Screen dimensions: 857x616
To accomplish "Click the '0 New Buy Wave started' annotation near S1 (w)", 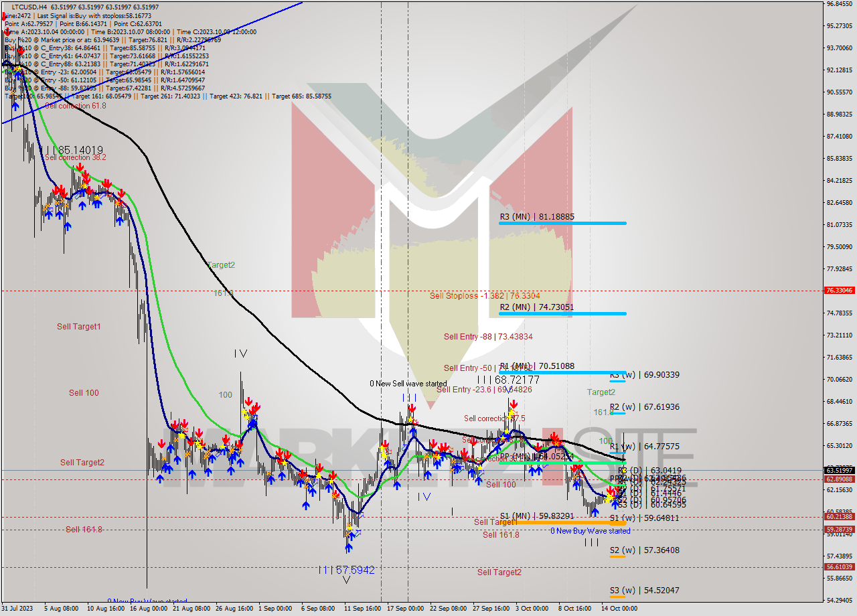I will tap(590, 531).
